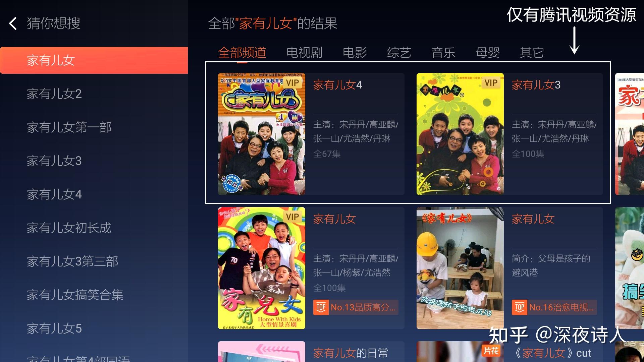Open the No.16治愈电视 ranking tag
Screen dimensions: 644x362
coord(554,307)
